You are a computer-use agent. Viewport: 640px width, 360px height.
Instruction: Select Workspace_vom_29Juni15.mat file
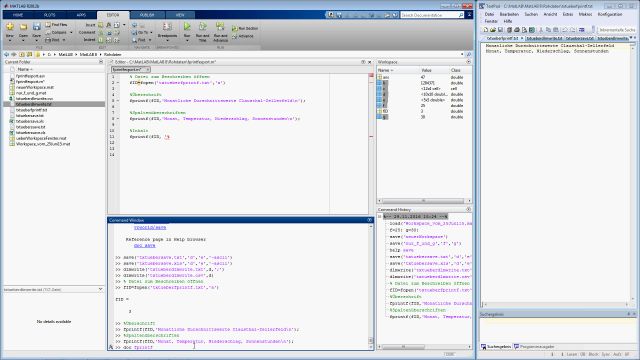click(x=43, y=144)
